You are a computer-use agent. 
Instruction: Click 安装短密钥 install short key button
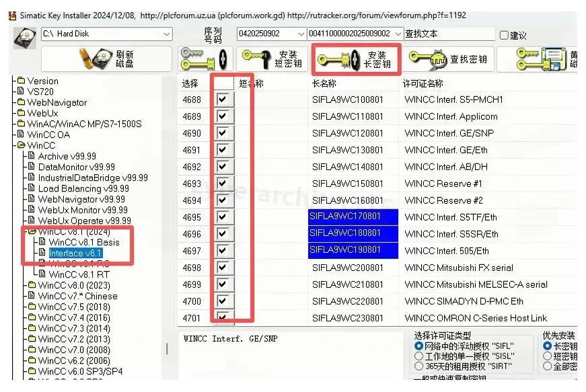pos(272,59)
